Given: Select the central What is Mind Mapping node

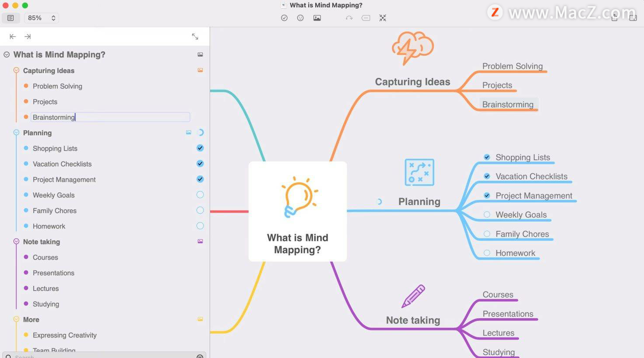Looking at the screenshot, I should coord(298,211).
